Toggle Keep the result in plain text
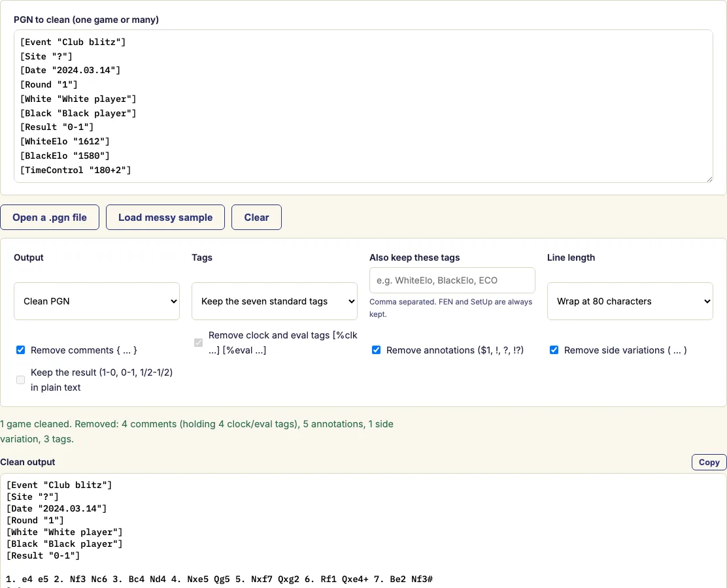The height and width of the screenshot is (588, 727). click(20, 380)
